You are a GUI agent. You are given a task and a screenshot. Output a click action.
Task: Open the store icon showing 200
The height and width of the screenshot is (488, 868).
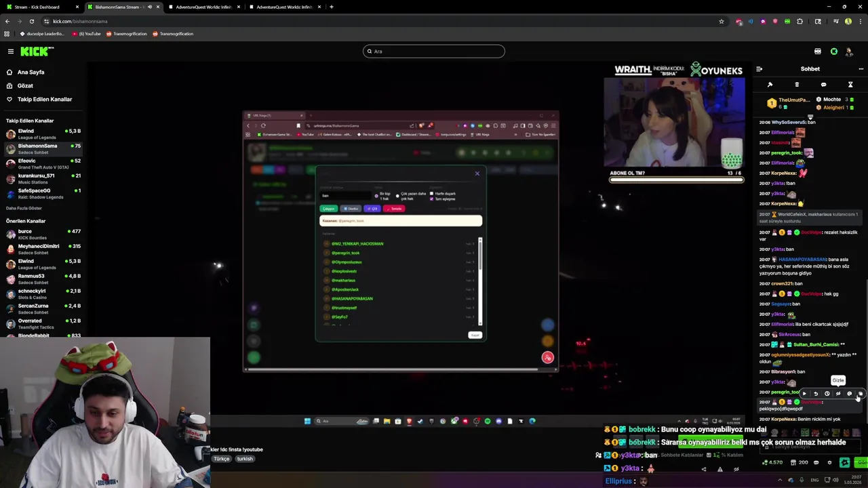click(x=800, y=462)
